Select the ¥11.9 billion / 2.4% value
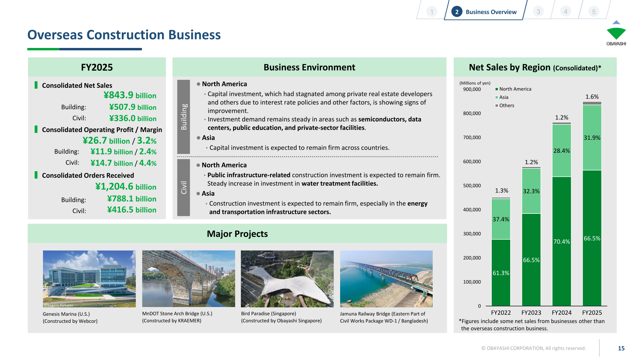644x362 pixels. point(123,152)
